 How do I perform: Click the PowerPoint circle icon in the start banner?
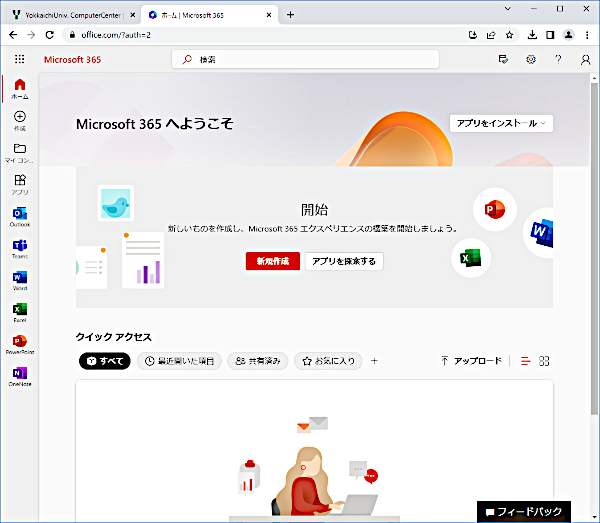pyautogui.click(x=495, y=209)
